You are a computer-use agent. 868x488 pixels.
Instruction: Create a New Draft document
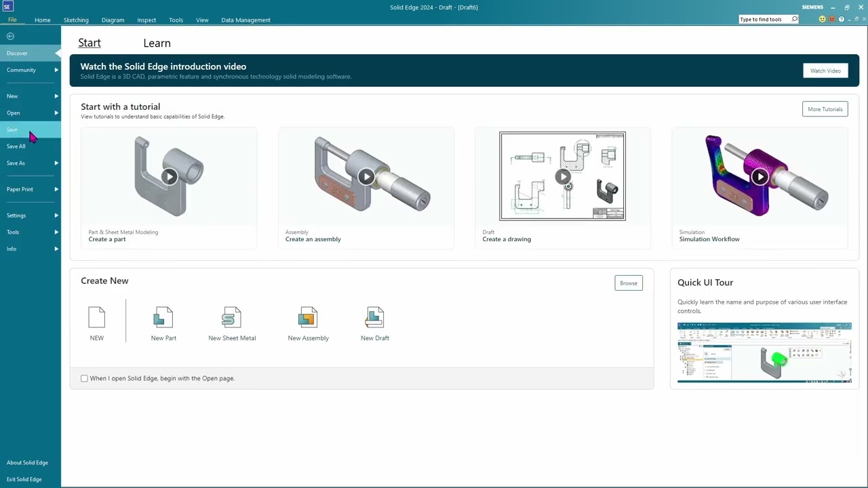[x=374, y=318]
